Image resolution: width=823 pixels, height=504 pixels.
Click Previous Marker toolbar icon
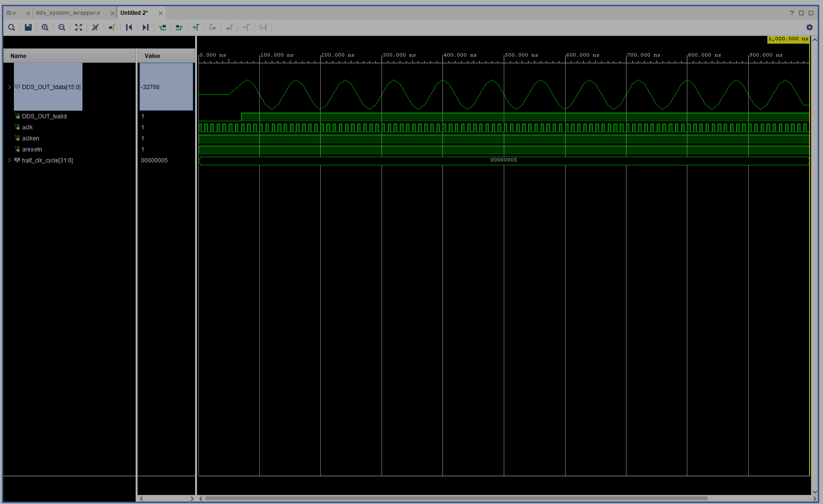pyautogui.click(x=213, y=27)
